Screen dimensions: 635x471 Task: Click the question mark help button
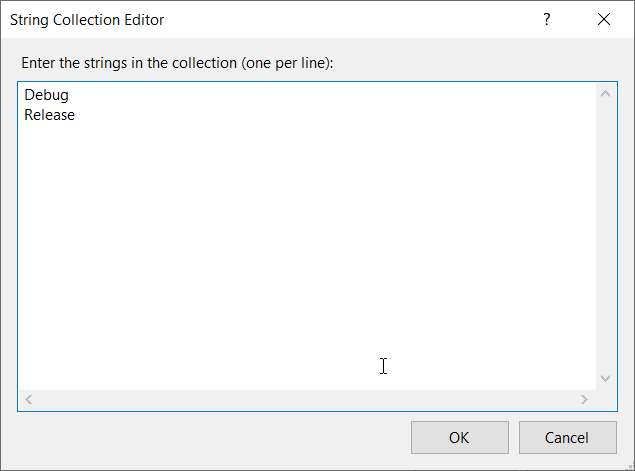point(547,19)
